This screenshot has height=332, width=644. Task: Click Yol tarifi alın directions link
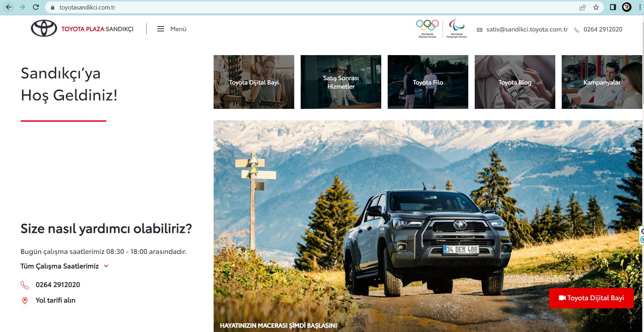[56, 300]
